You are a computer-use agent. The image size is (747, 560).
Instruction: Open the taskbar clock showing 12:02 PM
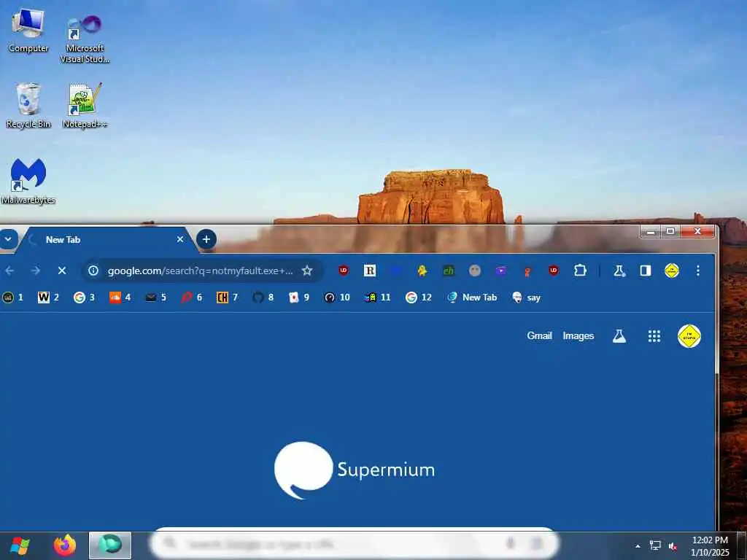point(710,546)
